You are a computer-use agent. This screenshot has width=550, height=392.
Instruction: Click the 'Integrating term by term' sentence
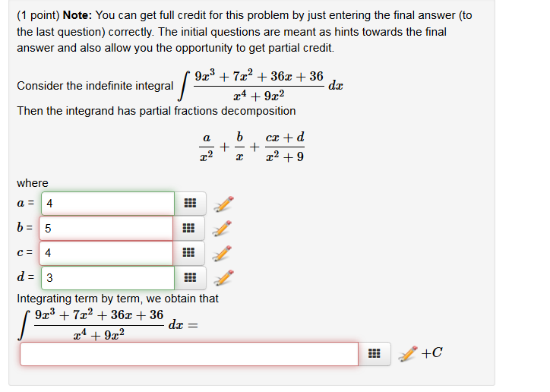(x=118, y=299)
